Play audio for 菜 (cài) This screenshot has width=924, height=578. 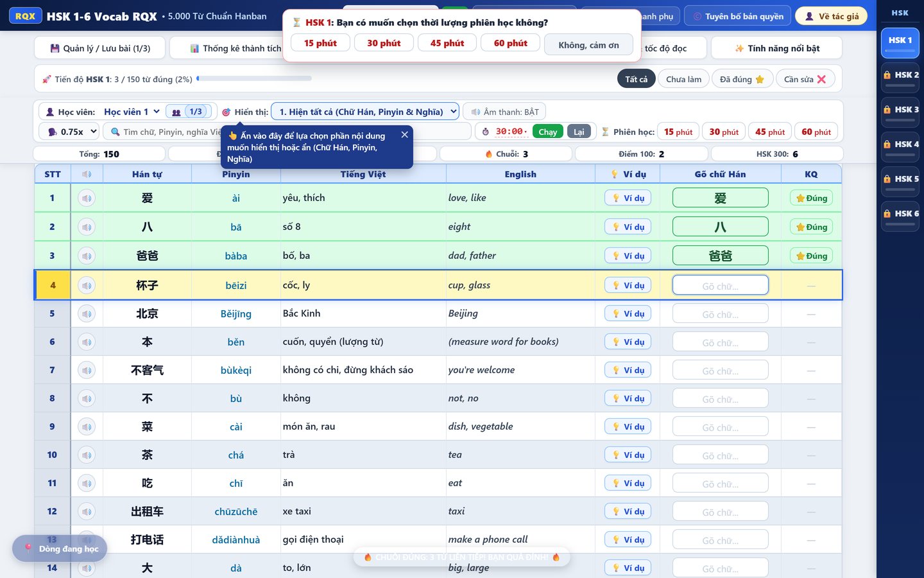[x=87, y=427]
